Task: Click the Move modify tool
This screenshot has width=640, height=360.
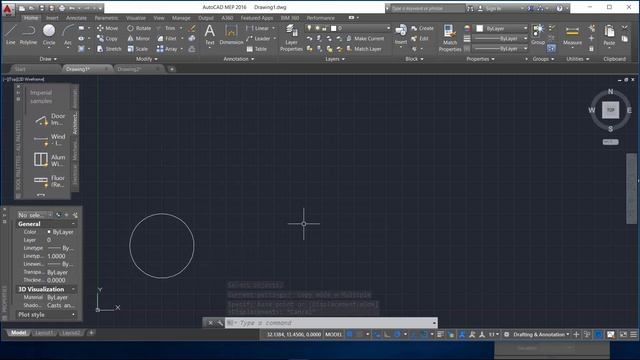Action: pyautogui.click(x=107, y=28)
